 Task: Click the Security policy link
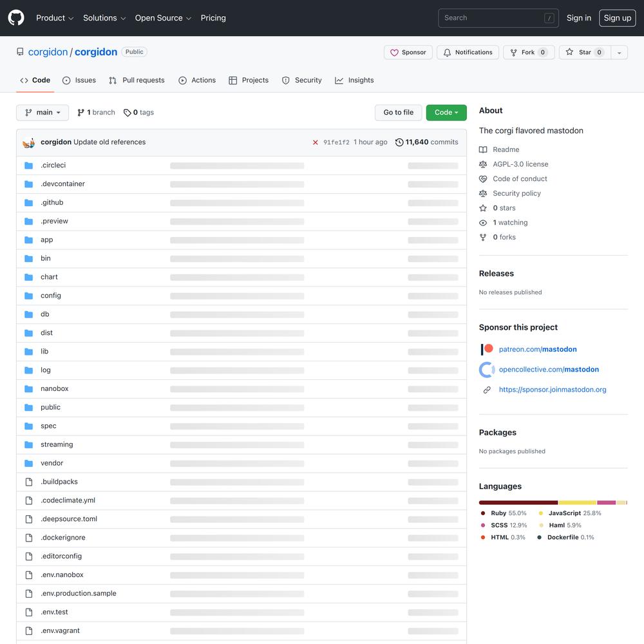(x=516, y=193)
